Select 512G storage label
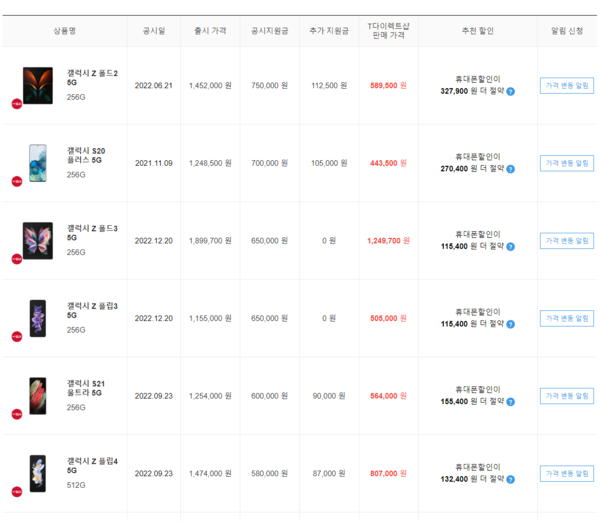 [x=76, y=485]
